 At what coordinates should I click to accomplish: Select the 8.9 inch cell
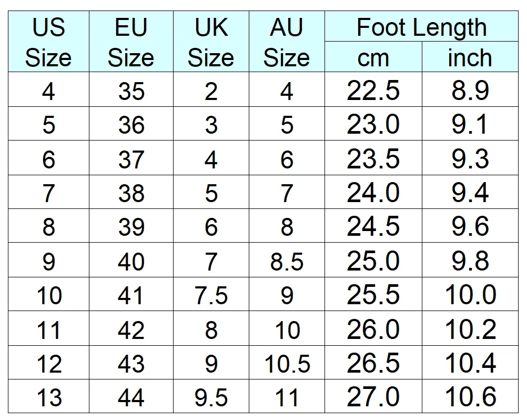(470, 90)
